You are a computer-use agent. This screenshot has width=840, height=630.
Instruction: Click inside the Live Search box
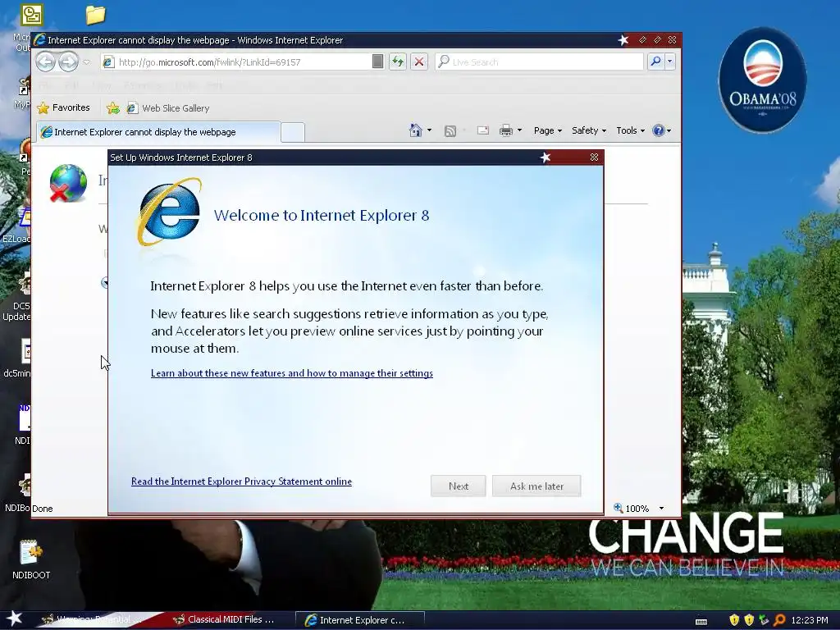click(538, 62)
